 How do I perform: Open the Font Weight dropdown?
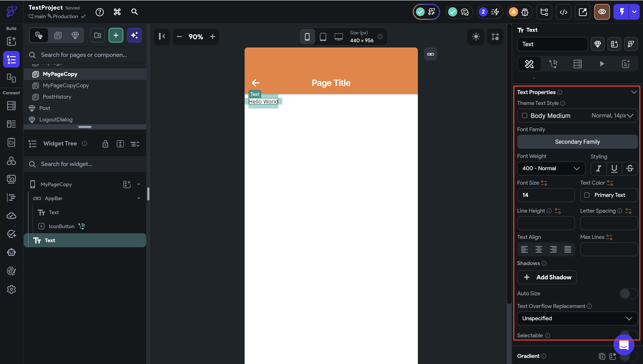tap(551, 168)
